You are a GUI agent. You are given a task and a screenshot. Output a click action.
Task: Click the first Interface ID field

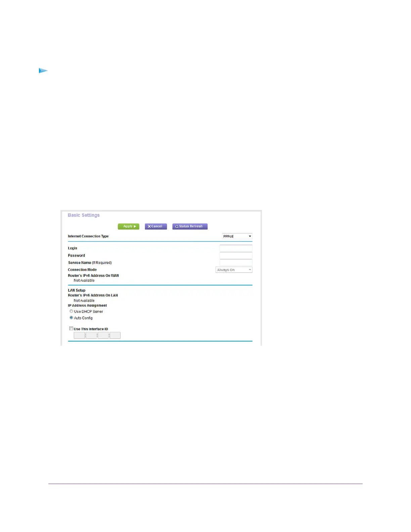pyautogui.click(x=79, y=335)
